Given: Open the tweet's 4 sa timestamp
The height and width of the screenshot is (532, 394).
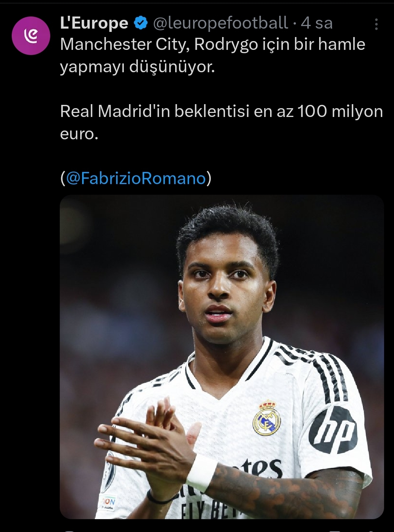Looking at the screenshot, I should [317, 23].
